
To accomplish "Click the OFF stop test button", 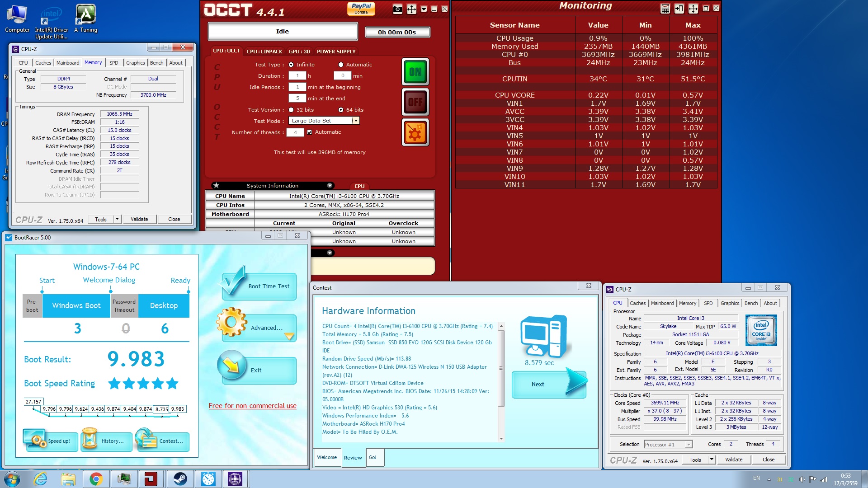I will (x=415, y=102).
